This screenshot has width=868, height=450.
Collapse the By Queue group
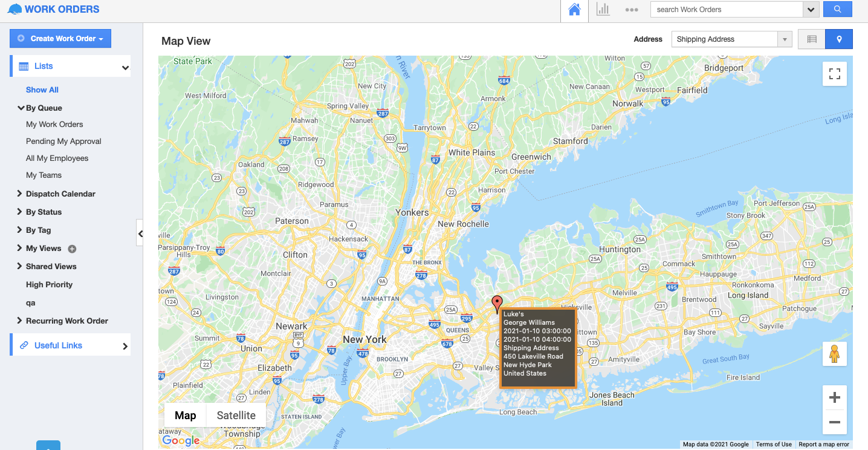(21, 108)
